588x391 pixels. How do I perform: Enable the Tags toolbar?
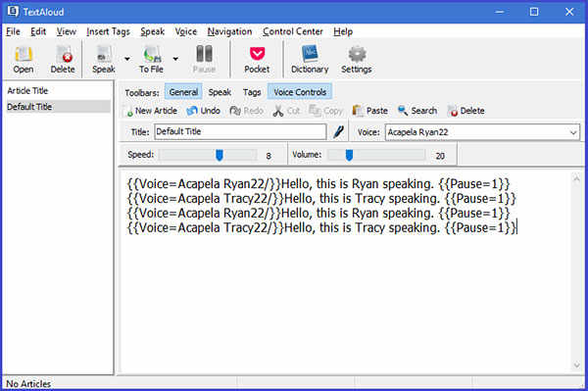point(252,92)
